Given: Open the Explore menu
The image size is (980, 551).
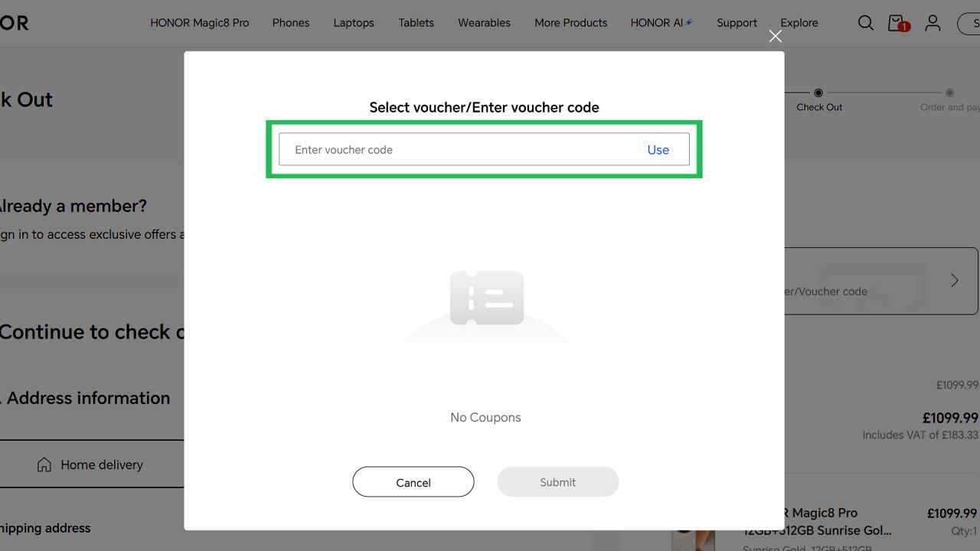Looking at the screenshot, I should tap(799, 23).
